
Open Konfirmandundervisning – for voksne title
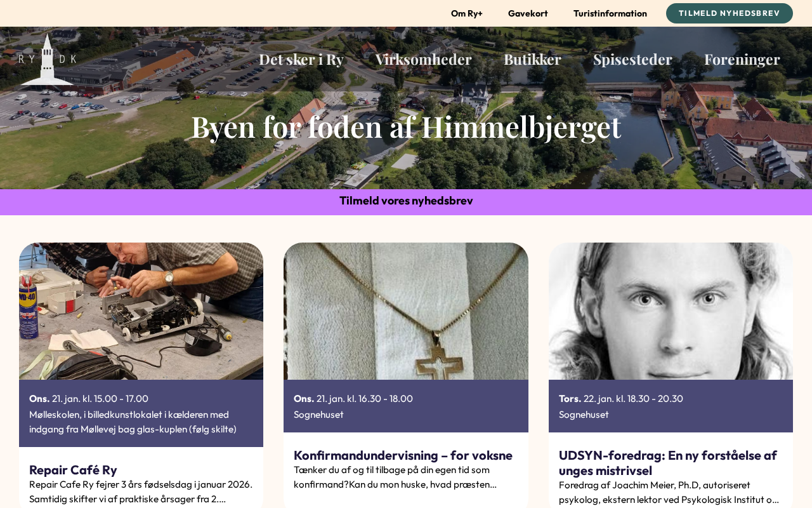click(x=403, y=455)
